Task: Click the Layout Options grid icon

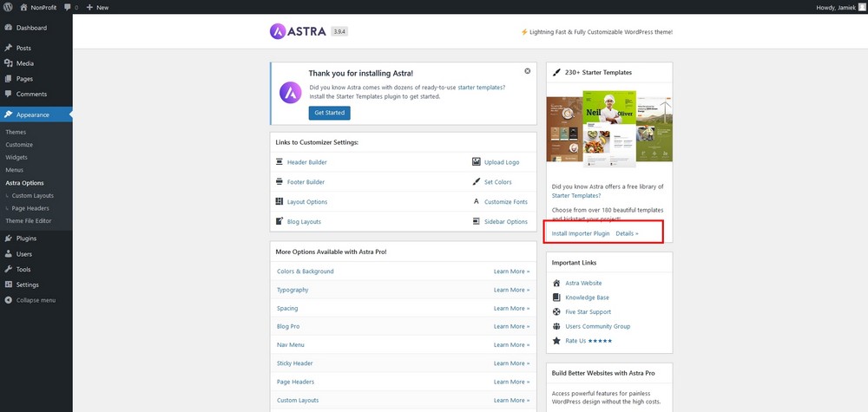Action: [x=279, y=202]
